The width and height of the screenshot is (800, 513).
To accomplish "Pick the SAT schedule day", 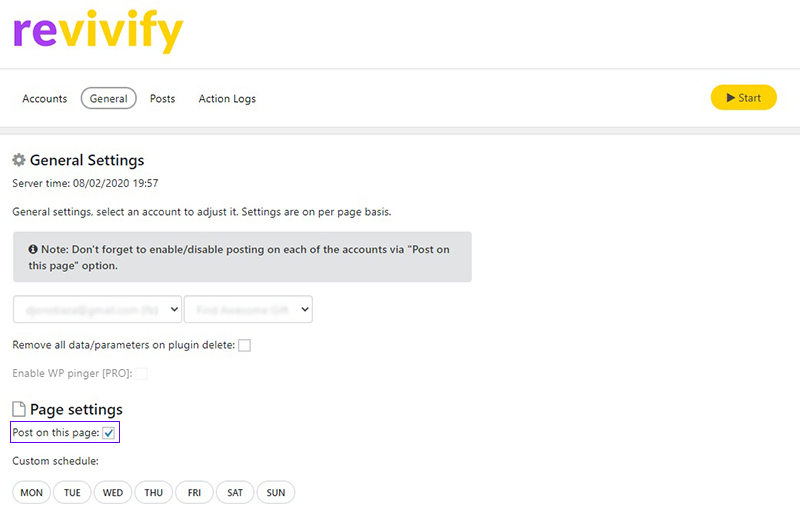I will (235, 493).
